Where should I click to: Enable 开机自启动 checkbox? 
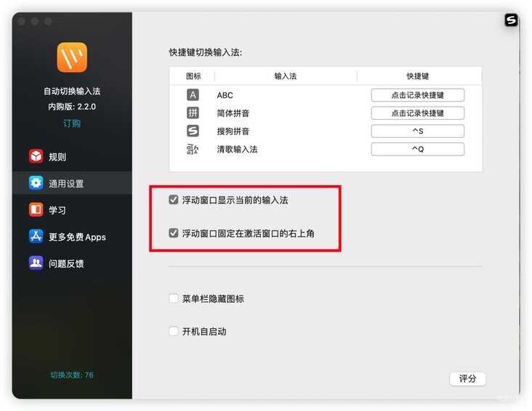coord(174,331)
